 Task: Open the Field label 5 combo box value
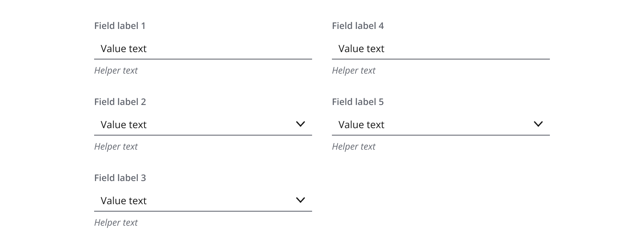(x=362, y=125)
